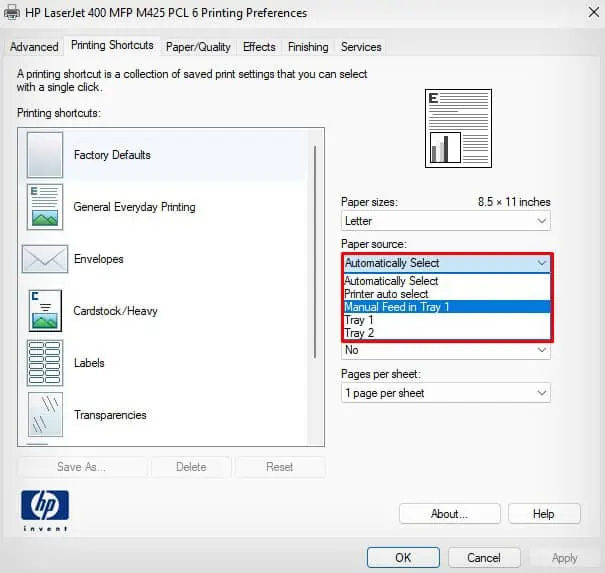Switch to the Services tab
605x573 pixels.
coord(361,47)
